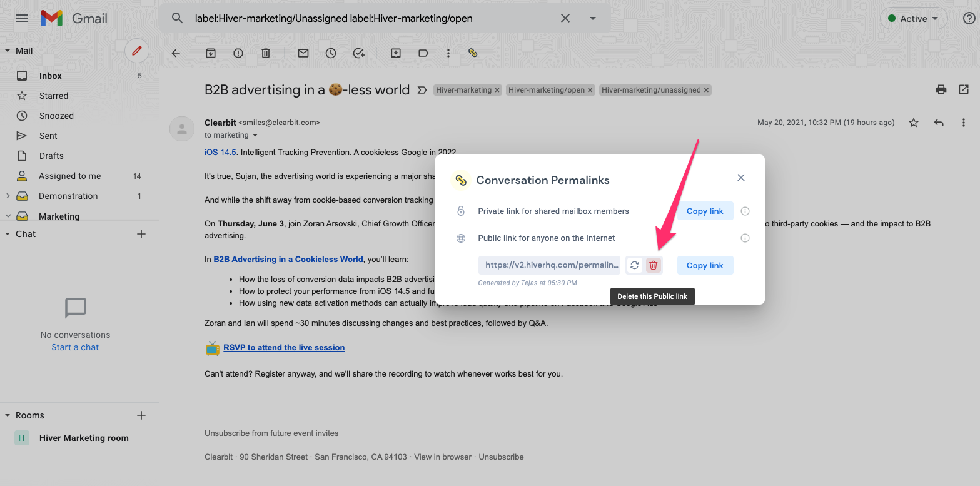Clear the search query with the X icon
Viewport: 980px width, 486px height.
pyautogui.click(x=565, y=18)
